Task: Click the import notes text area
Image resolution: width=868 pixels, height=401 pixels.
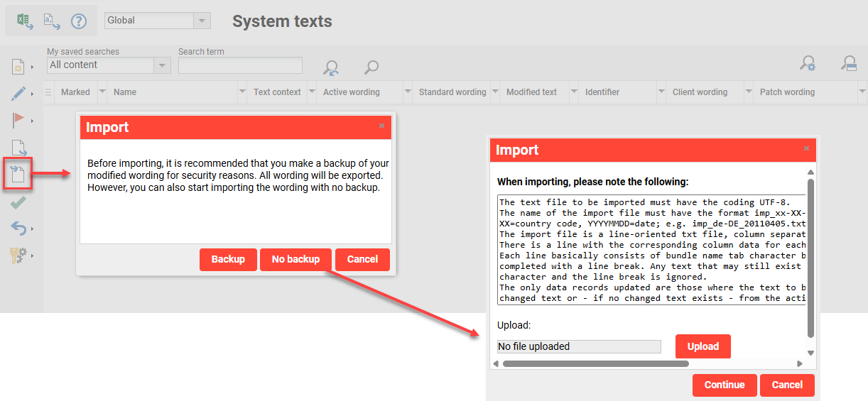Action: [651, 249]
